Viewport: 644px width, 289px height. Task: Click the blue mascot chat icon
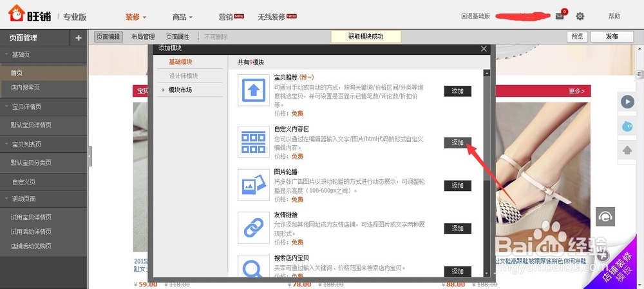point(627,126)
